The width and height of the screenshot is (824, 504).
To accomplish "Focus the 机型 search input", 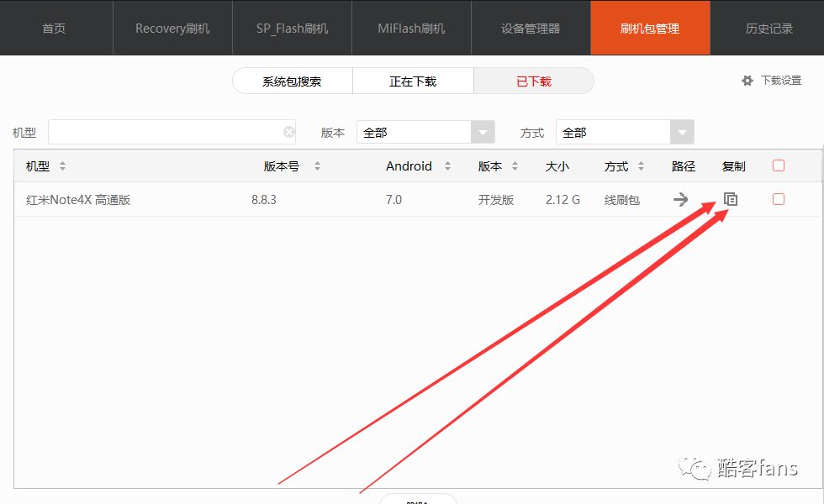I will pyautogui.click(x=172, y=132).
